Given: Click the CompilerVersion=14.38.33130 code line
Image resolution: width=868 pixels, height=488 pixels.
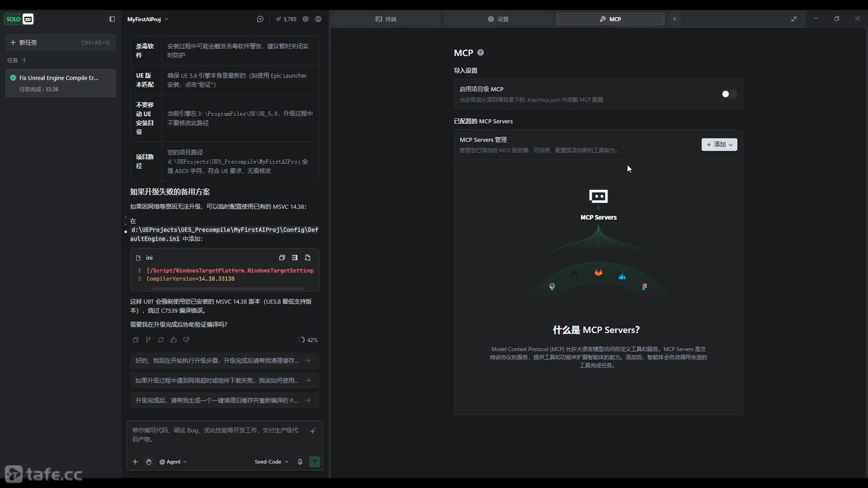Looking at the screenshot, I should [x=190, y=279].
